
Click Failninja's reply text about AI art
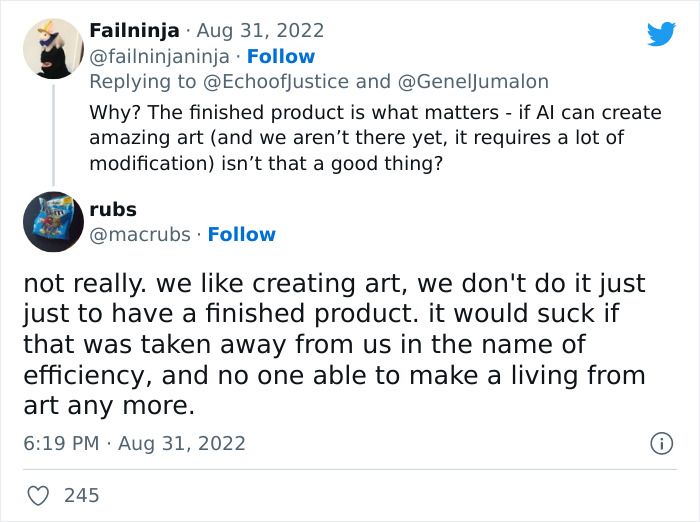tap(374, 137)
